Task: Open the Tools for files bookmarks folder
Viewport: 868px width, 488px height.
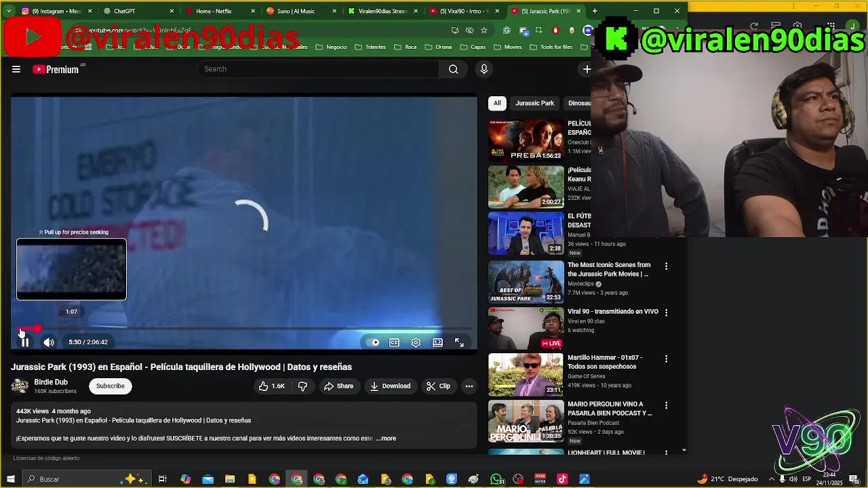Action: pos(551,47)
